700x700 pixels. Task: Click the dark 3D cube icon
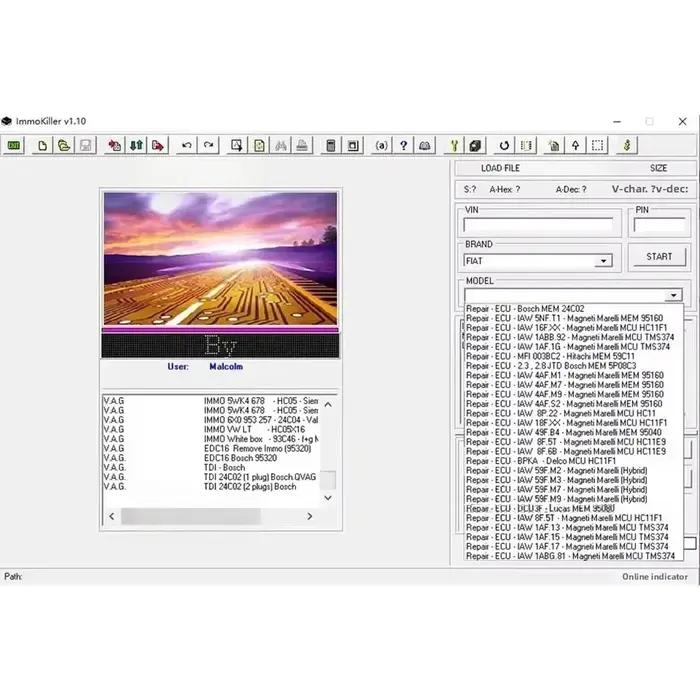point(475,146)
